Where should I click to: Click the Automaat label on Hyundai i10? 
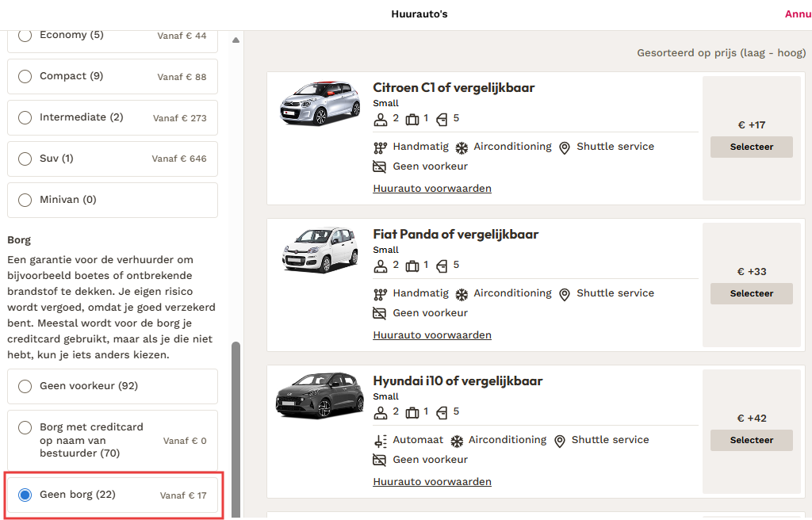coord(418,440)
